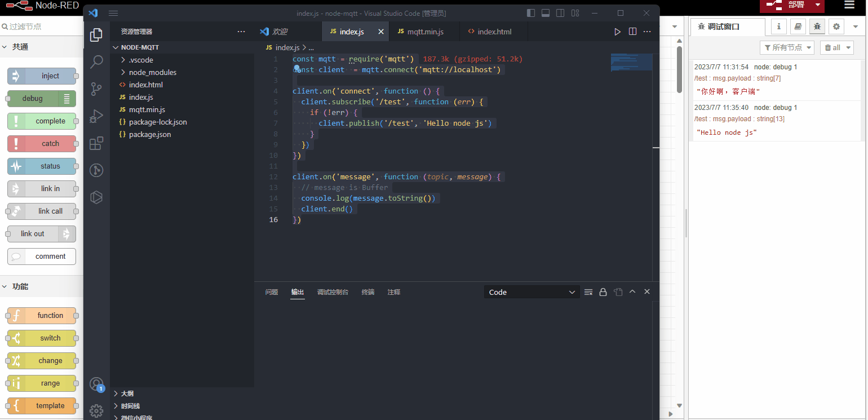The width and height of the screenshot is (868, 420).
Task: Open the Extensions view in VS Code
Action: (x=96, y=143)
